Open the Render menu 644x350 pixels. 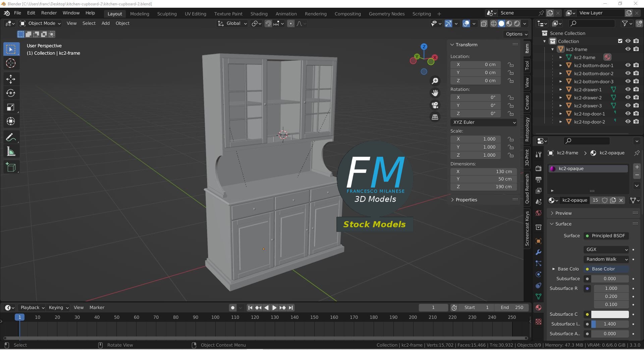point(49,13)
